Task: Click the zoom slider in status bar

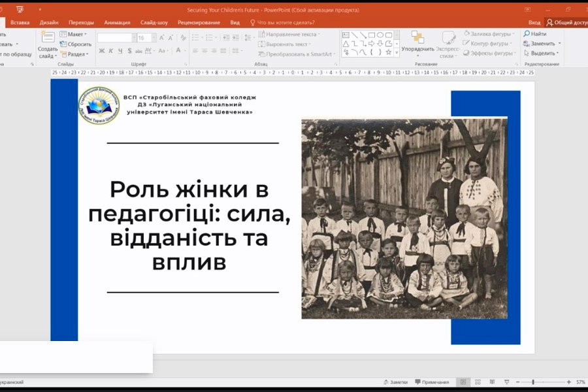Action: [532, 382]
